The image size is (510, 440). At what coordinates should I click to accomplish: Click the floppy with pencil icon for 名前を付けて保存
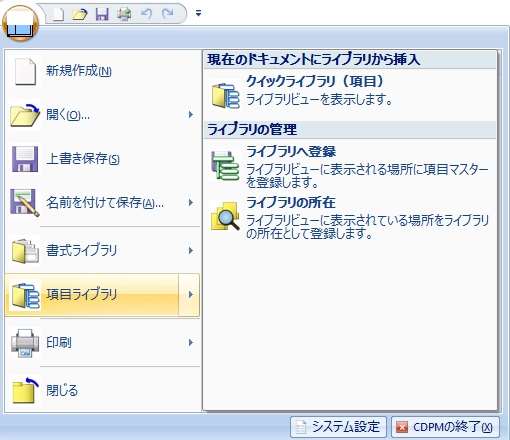[25, 203]
